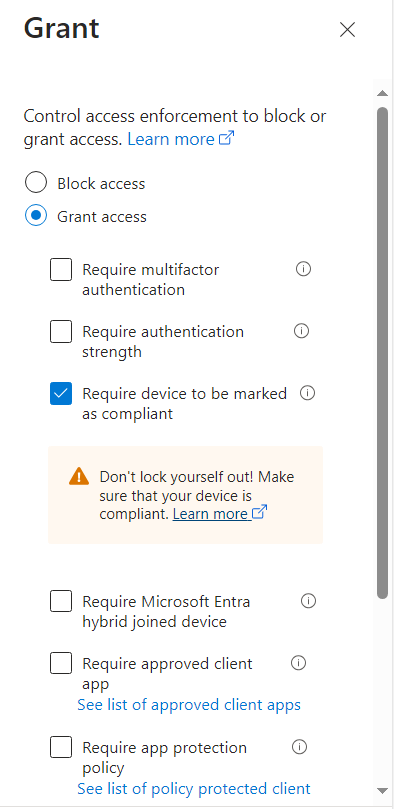Screen dimensions: 394x809
Task: Close the Grant panel with X
Action: pos(348,30)
